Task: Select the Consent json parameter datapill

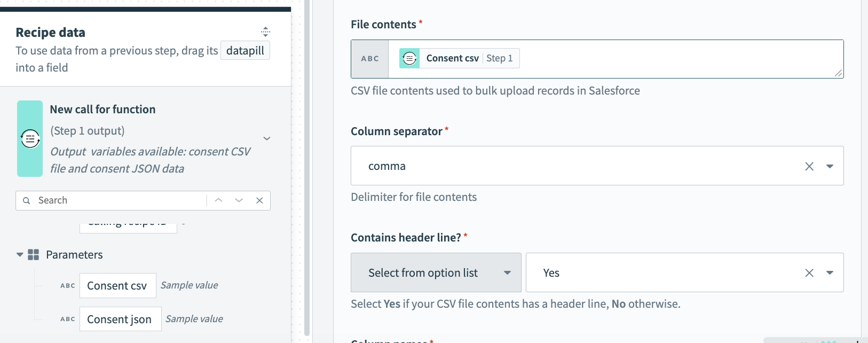Action: pos(120,319)
